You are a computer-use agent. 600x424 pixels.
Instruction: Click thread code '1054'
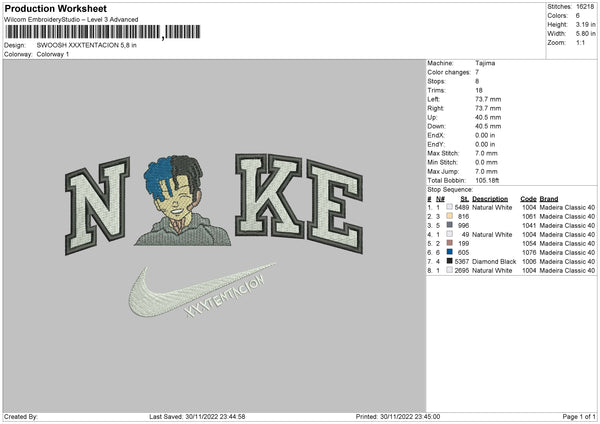[529, 244]
